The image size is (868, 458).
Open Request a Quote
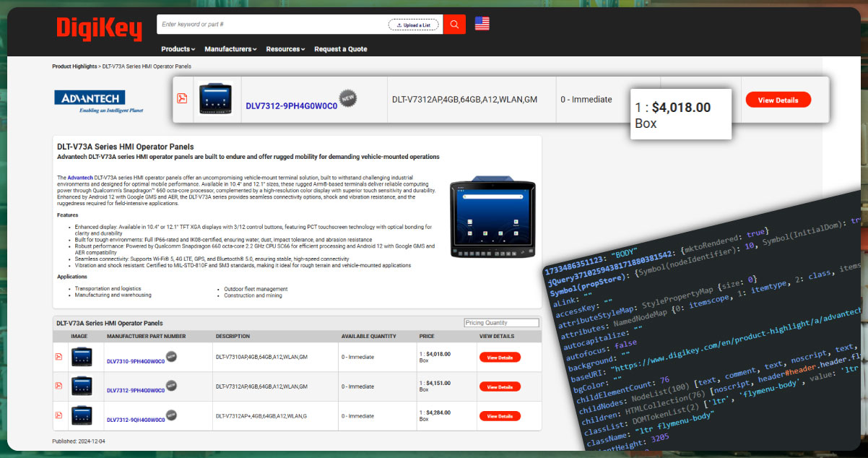tap(340, 49)
